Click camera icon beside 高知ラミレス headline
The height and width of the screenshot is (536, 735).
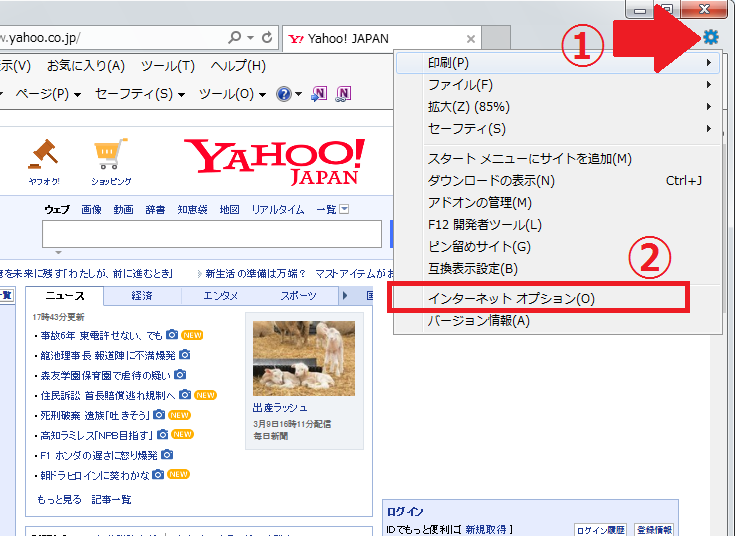point(162,435)
